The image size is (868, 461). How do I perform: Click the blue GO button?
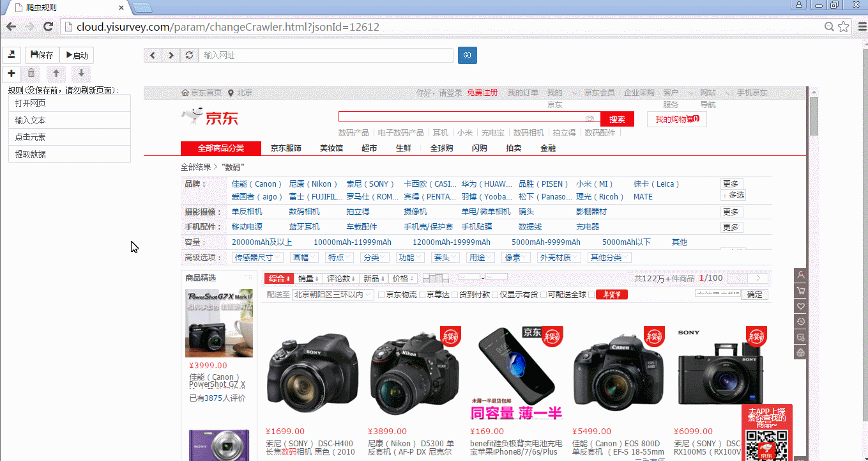tap(467, 55)
